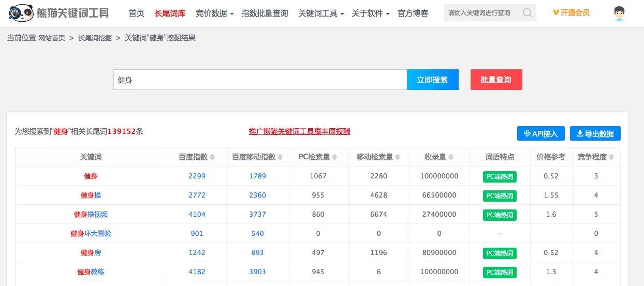This screenshot has width=644, height=286.
Task: Sort by 竞争程度 column arrows
Action: 611,157
